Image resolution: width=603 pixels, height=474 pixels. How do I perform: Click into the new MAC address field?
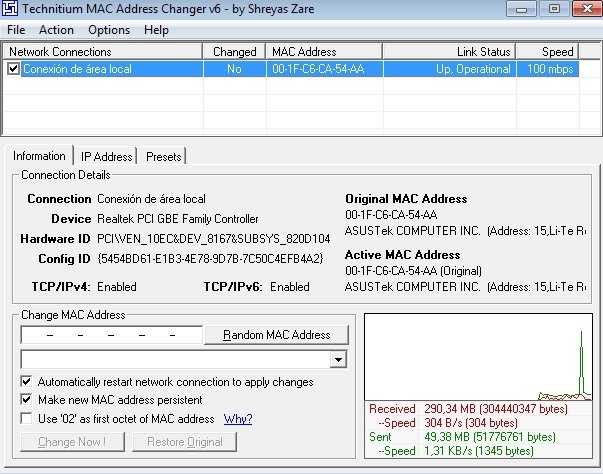coord(112,335)
